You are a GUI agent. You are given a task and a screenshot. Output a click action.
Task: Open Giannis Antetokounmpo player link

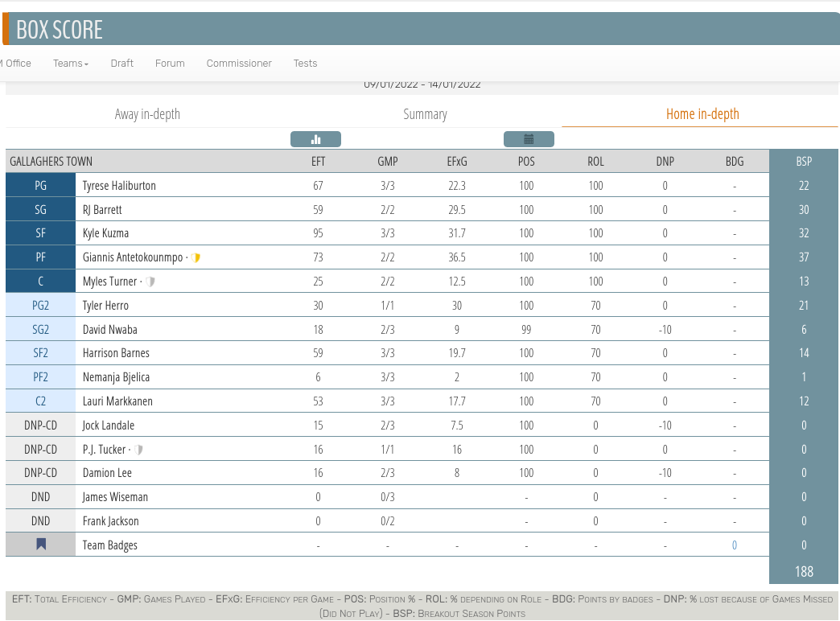pyautogui.click(x=133, y=257)
